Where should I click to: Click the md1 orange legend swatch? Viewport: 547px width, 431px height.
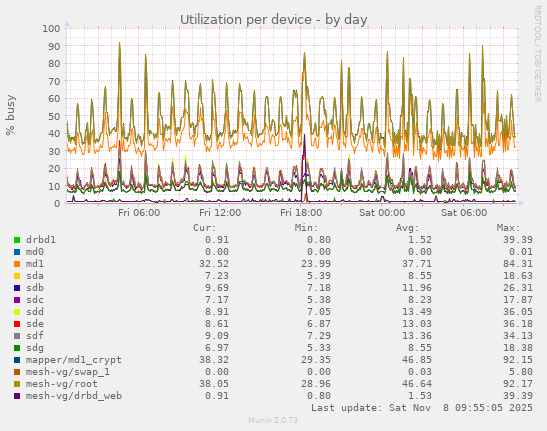[x=17, y=264]
